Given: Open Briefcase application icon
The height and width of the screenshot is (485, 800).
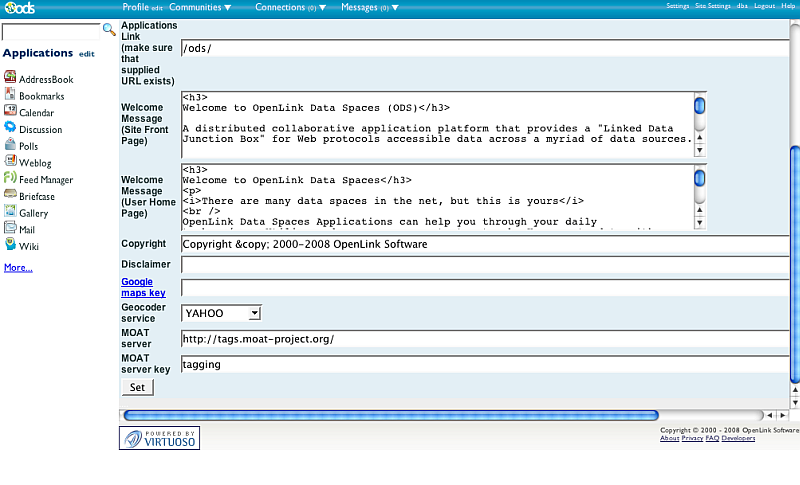Looking at the screenshot, I should point(10,194).
